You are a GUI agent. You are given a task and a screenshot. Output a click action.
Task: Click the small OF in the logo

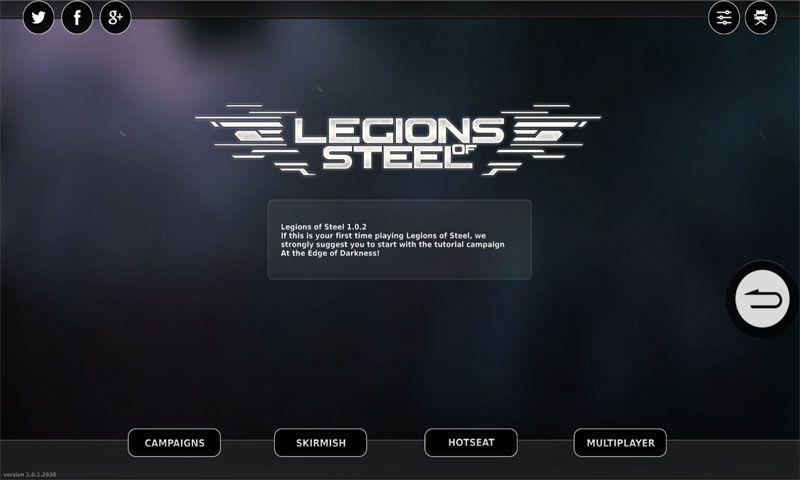tap(464, 149)
